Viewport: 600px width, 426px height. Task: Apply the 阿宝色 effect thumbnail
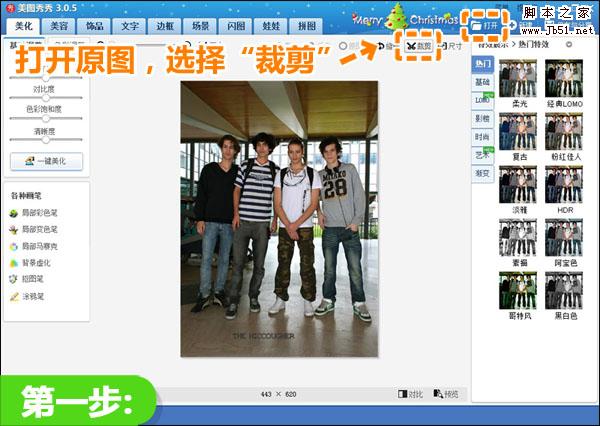click(564, 238)
